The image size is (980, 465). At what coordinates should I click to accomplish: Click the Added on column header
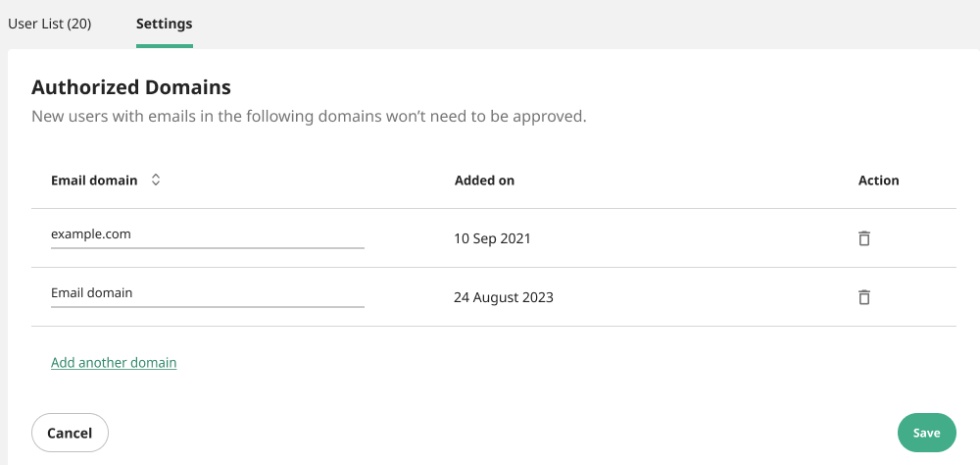click(484, 181)
